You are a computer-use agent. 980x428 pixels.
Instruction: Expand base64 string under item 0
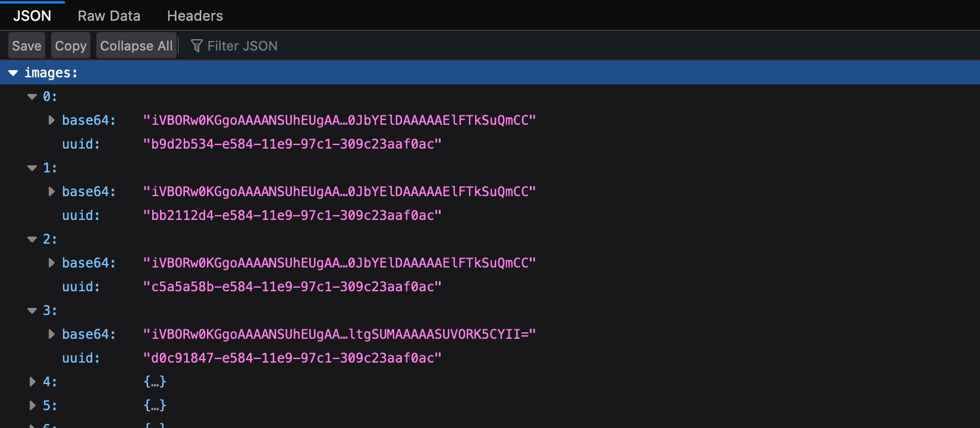point(52,120)
